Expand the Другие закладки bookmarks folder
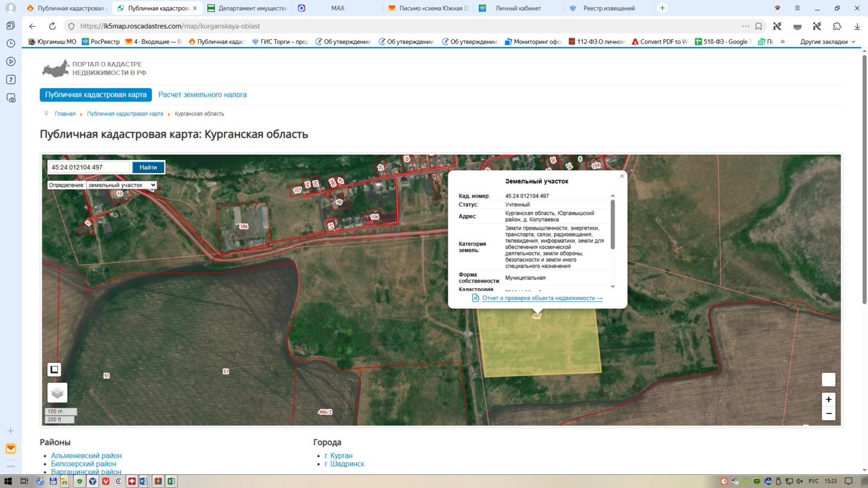The width and height of the screenshot is (868, 488). tap(828, 42)
